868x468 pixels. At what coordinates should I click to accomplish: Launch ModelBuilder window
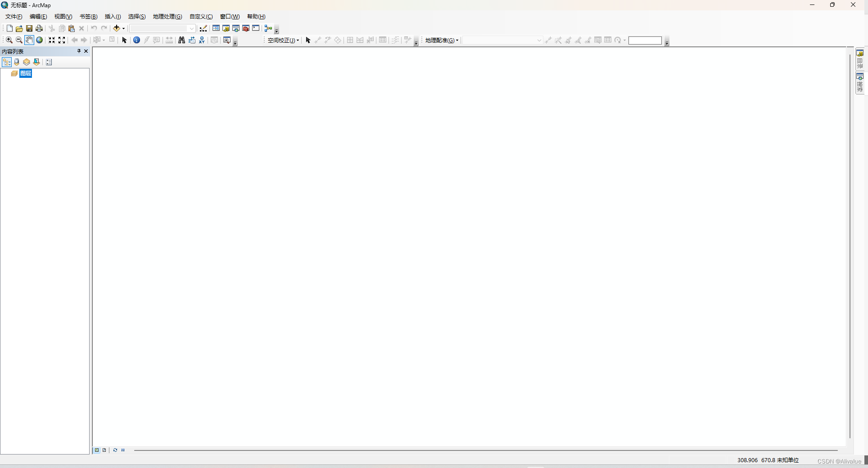[x=268, y=28]
